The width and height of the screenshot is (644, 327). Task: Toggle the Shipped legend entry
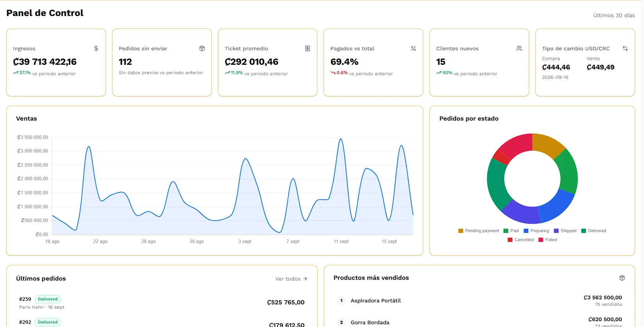(565, 231)
